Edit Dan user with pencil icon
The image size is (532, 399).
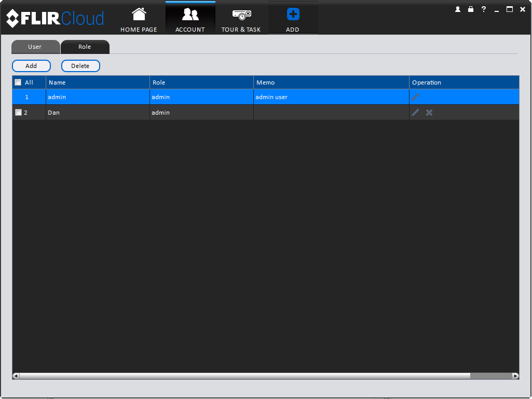[415, 113]
